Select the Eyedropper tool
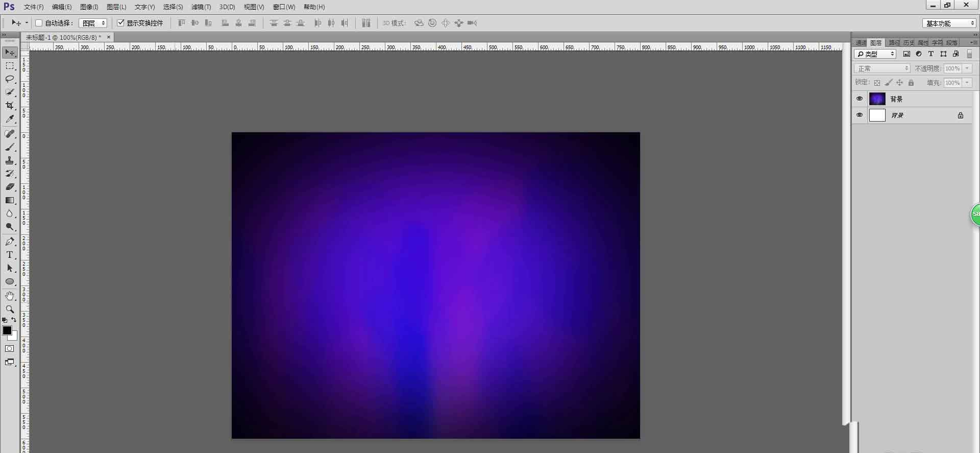The image size is (980, 453). pos(10,118)
